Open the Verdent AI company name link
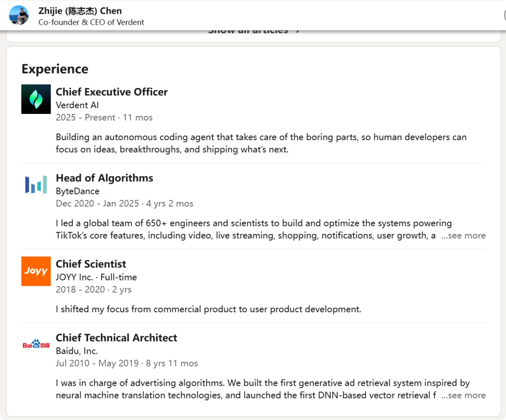 pyautogui.click(x=77, y=105)
